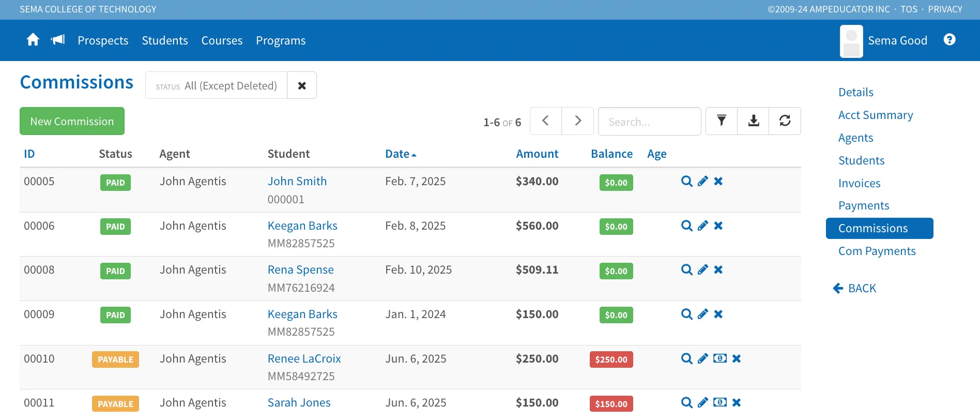This screenshot has height=420, width=980.
Task: Go to Invoices in sidebar
Action: (x=859, y=183)
